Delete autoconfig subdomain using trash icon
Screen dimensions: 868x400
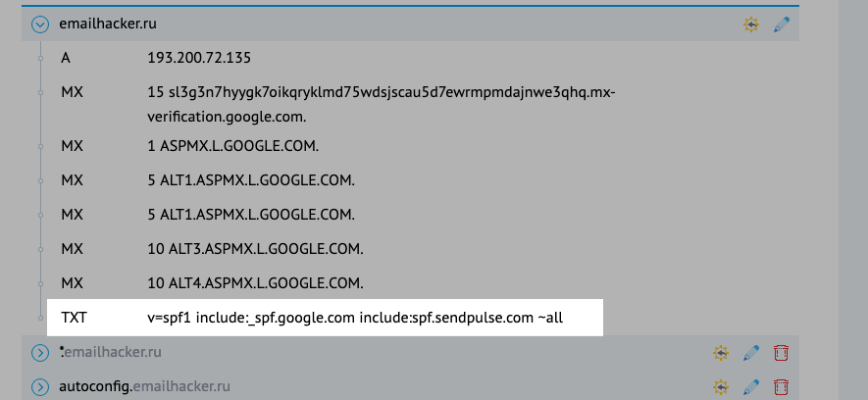tap(782, 386)
